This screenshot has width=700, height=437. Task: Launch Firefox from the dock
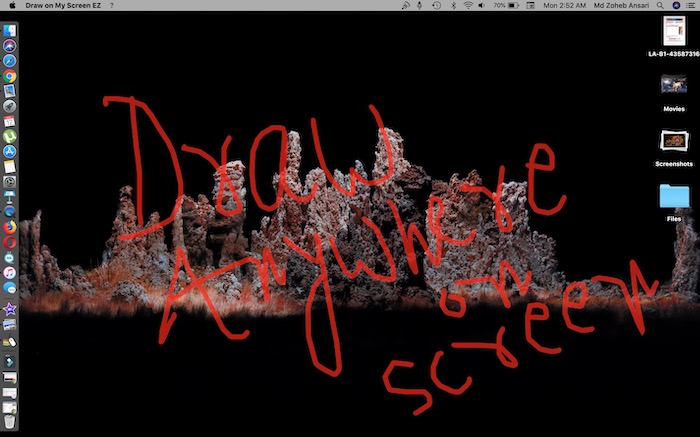tap(9, 227)
